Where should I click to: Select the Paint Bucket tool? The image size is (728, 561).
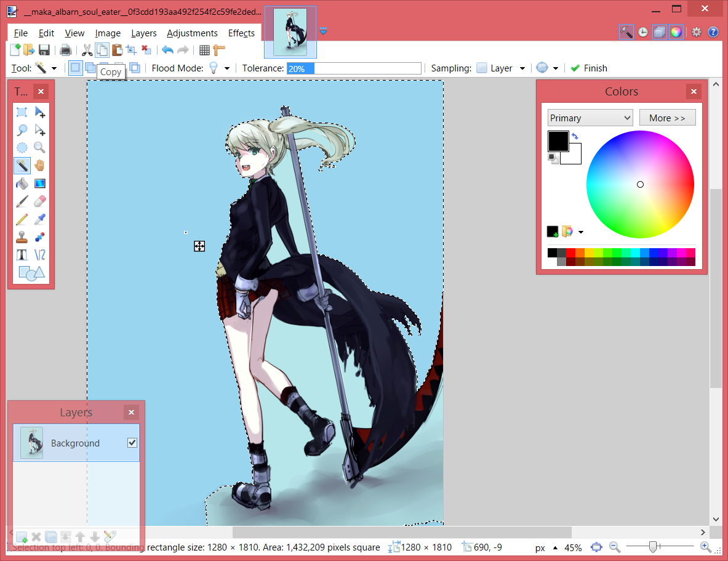point(22,184)
